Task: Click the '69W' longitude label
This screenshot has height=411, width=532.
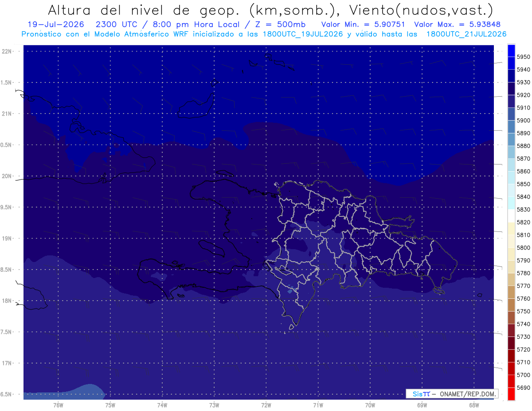Action: [422, 405]
